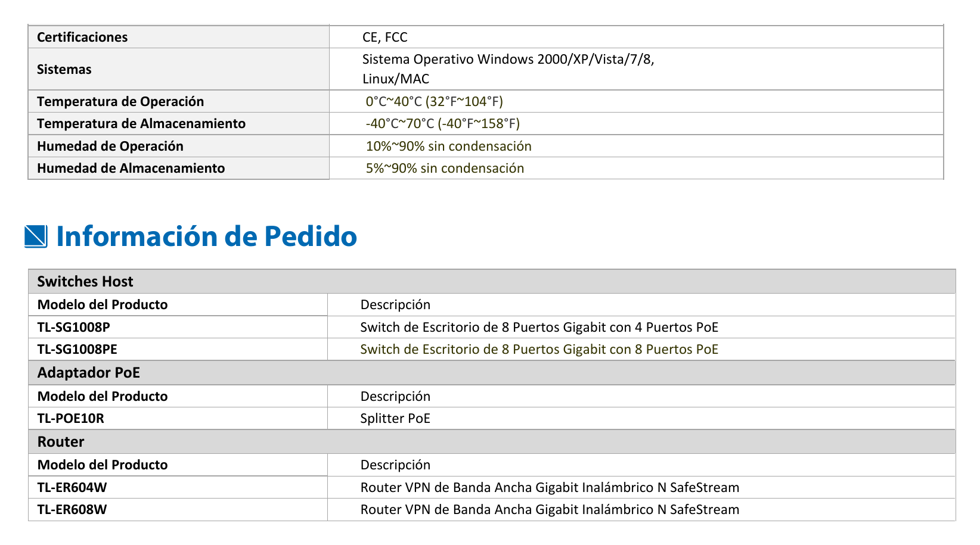Viewport: 980px width, 545px height.
Task: Select the Información de Pedido heading
Action: click(206, 236)
